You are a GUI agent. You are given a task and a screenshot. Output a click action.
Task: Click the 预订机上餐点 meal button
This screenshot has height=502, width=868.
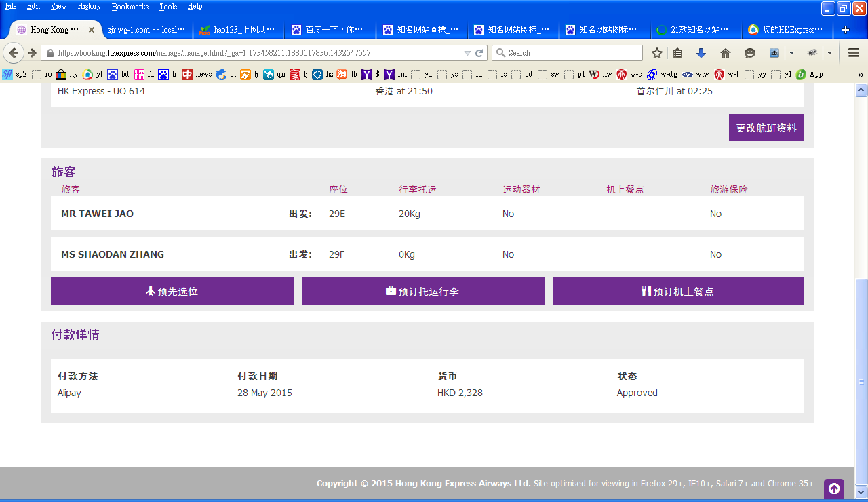(x=678, y=291)
